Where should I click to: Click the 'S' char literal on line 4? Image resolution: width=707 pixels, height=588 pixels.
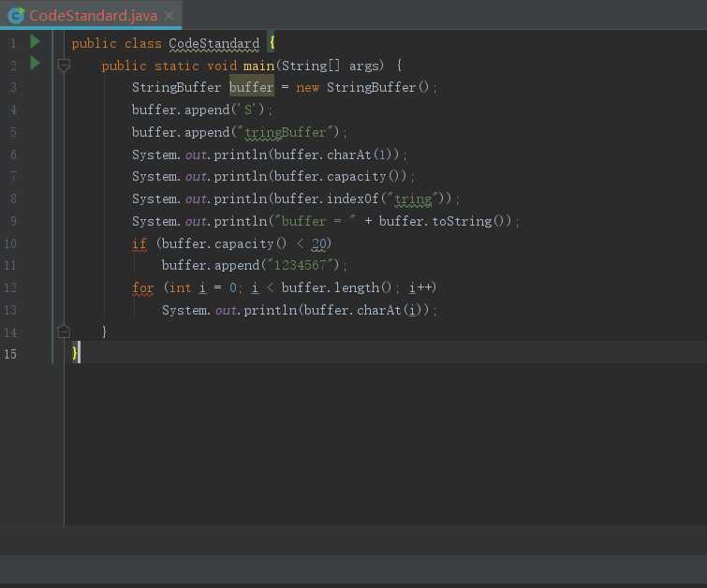[248, 110]
